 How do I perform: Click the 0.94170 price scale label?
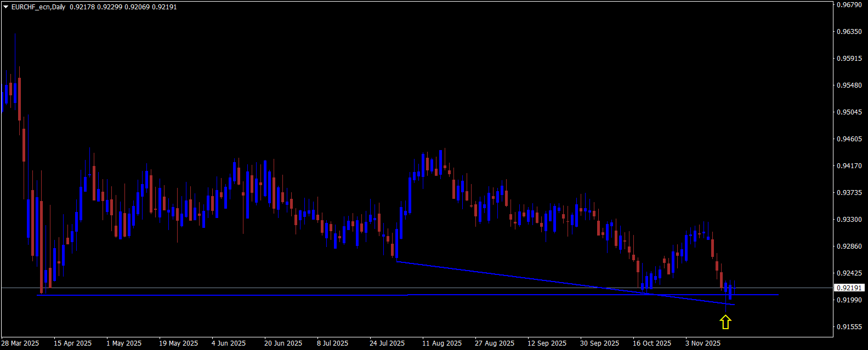tap(849, 166)
